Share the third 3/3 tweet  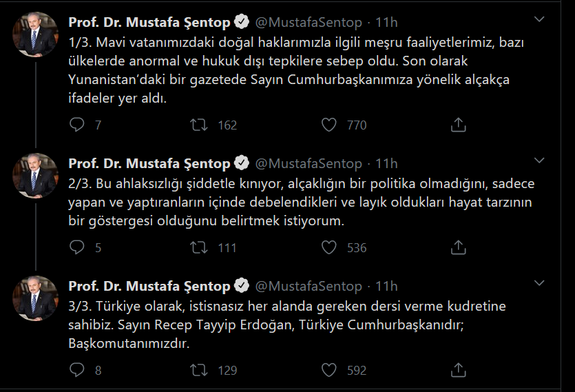(458, 370)
